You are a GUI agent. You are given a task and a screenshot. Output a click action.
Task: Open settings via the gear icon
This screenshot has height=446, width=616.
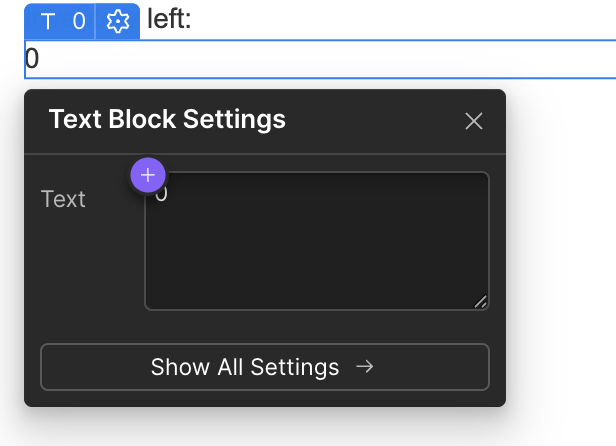(118, 21)
